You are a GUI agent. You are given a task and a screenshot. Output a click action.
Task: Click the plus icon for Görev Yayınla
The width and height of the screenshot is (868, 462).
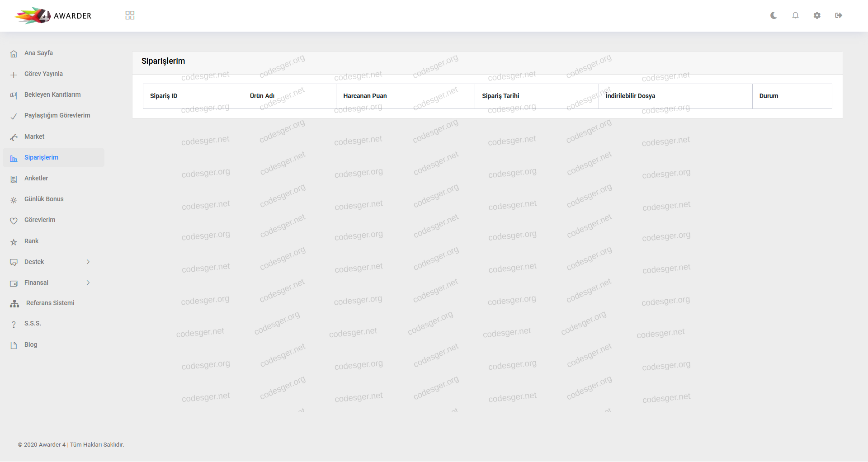coord(14,75)
